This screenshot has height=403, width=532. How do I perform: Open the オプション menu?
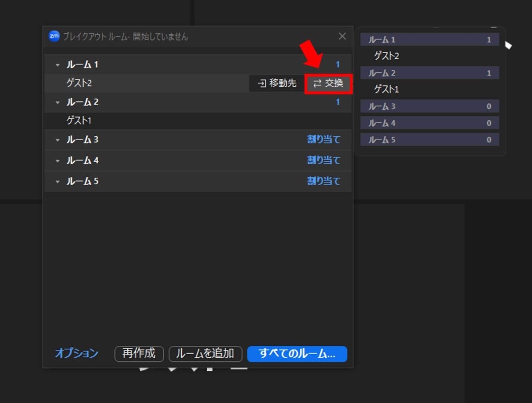click(76, 354)
